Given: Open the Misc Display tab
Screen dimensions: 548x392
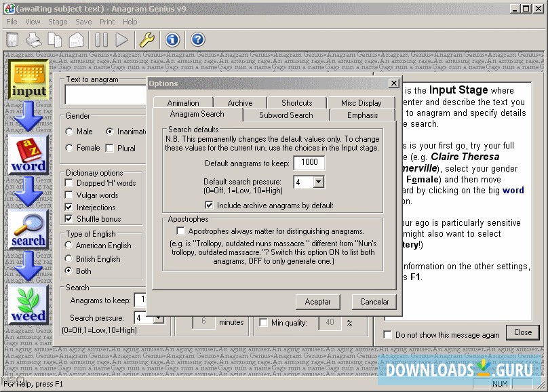Looking at the screenshot, I should [361, 103].
